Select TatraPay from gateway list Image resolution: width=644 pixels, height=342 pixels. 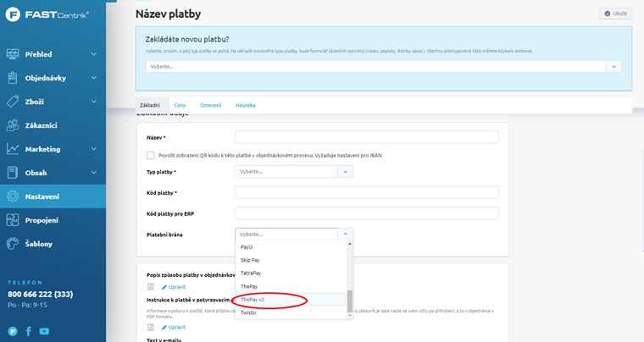(291, 273)
